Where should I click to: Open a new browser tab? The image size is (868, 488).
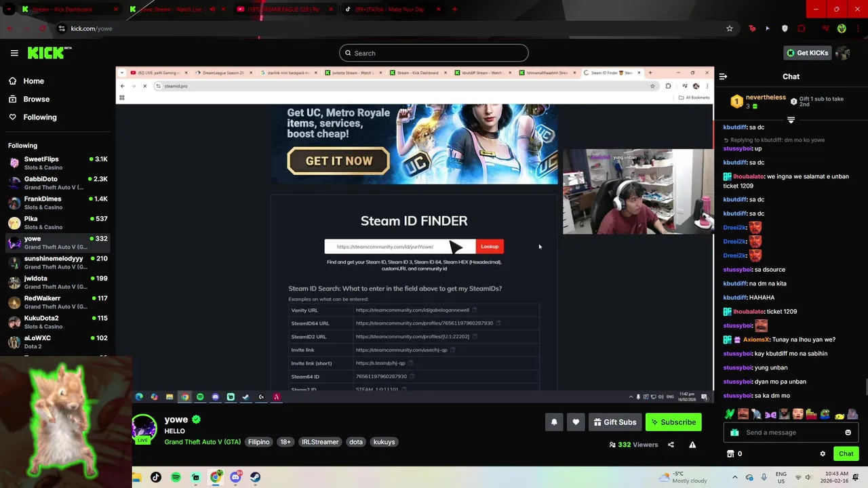click(x=454, y=9)
